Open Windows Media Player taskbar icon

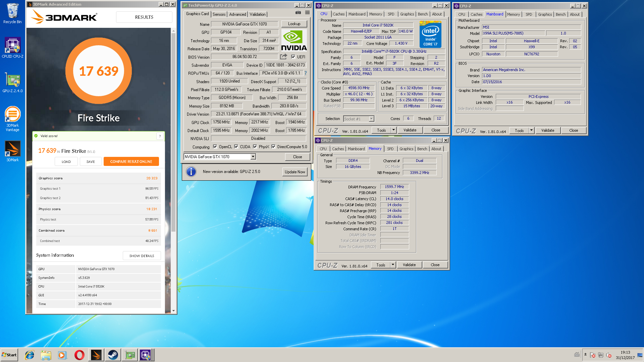click(62, 355)
